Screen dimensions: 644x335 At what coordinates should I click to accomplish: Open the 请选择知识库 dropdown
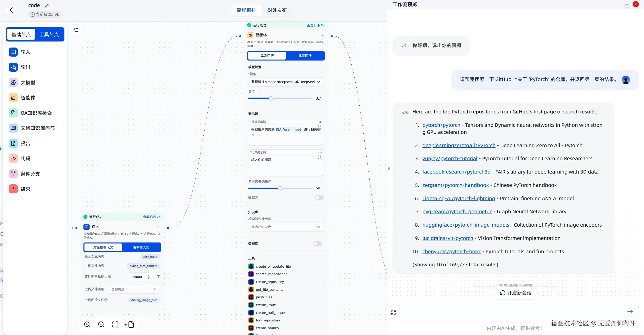pos(286,227)
